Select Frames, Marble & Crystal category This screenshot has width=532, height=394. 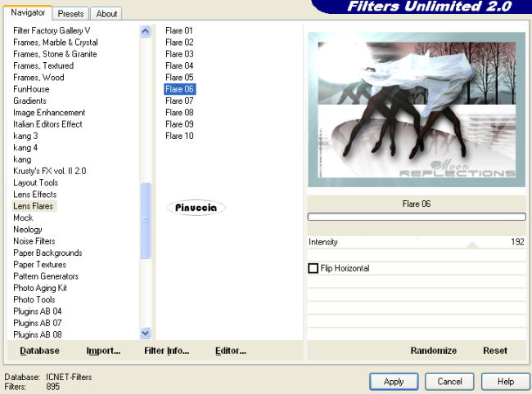click(x=56, y=43)
